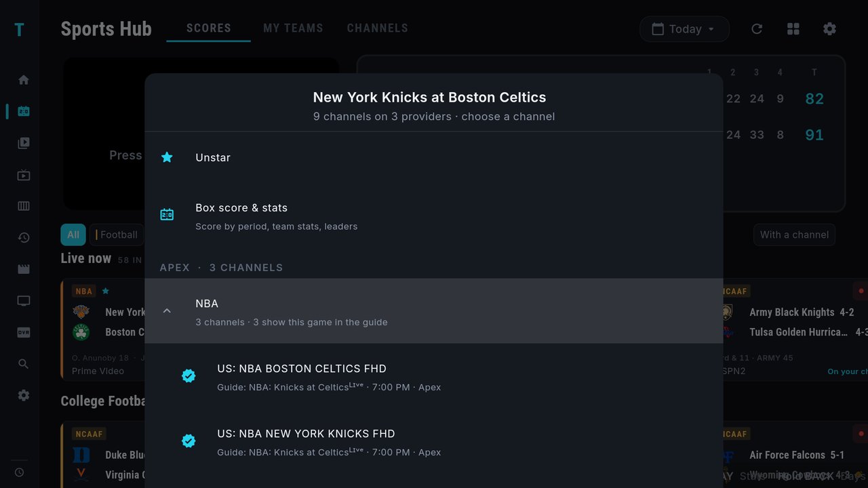Click the Knicks total score 82
The height and width of the screenshot is (488, 868).
coord(814,99)
